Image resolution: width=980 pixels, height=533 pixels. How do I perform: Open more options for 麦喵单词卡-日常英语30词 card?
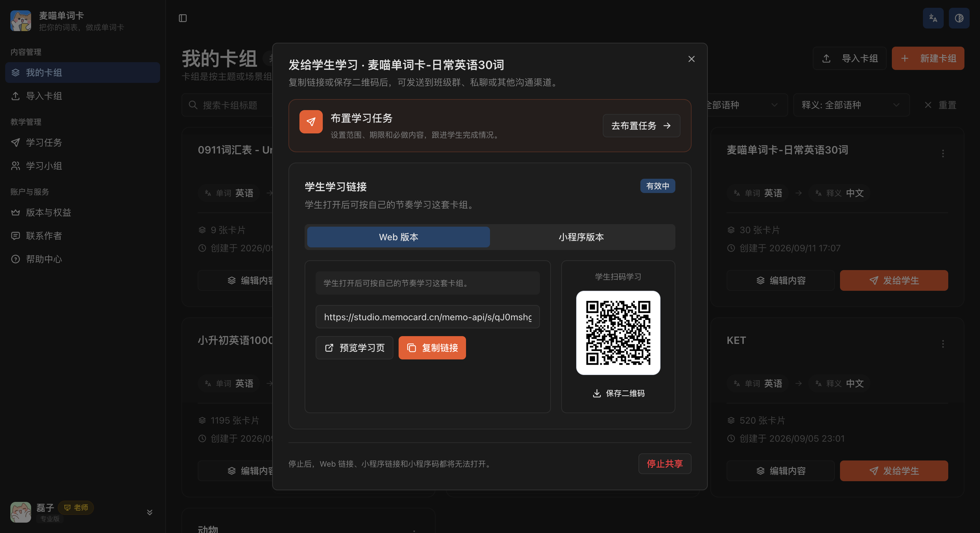943,153
